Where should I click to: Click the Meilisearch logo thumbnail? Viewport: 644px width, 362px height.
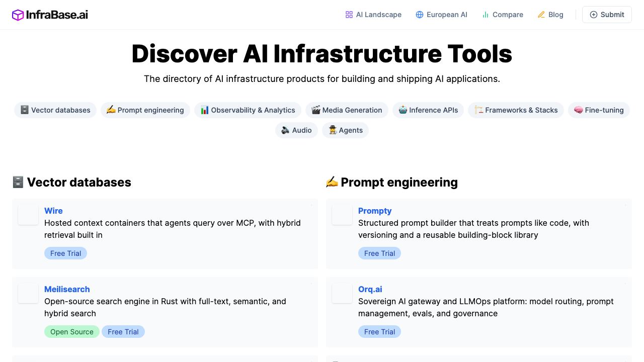28,293
